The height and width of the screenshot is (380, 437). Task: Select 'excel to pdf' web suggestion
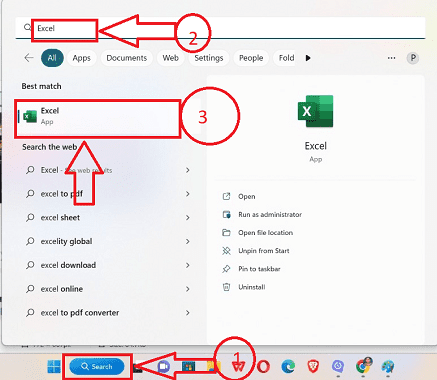tap(108, 194)
